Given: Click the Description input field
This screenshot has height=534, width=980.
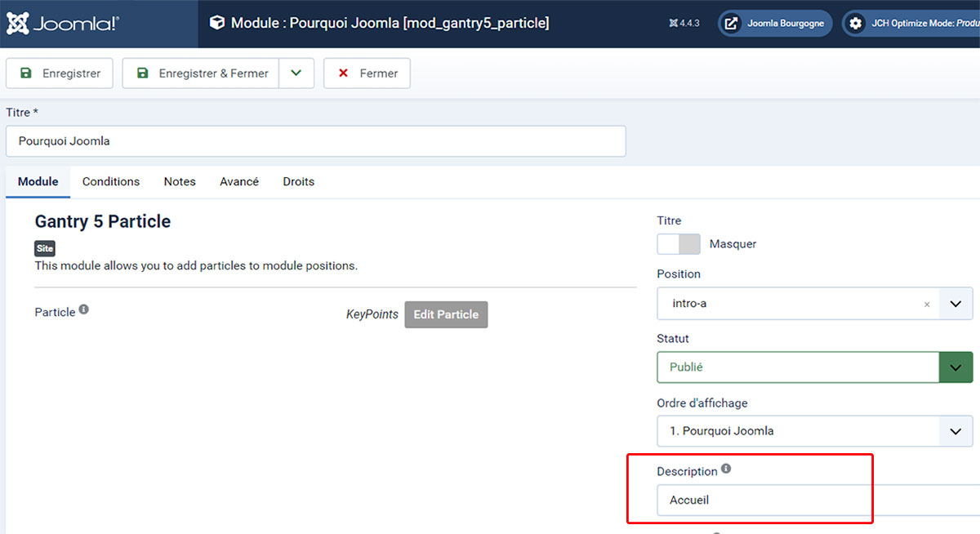Looking at the screenshot, I should [x=818, y=500].
